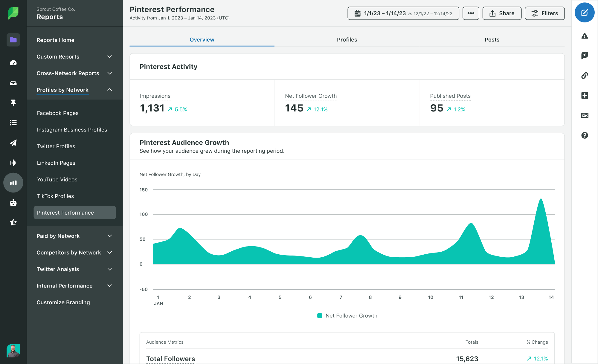Image resolution: width=598 pixels, height=364 pixels.
Task: Open the list feed icon
Action: (x=13, y=123)
